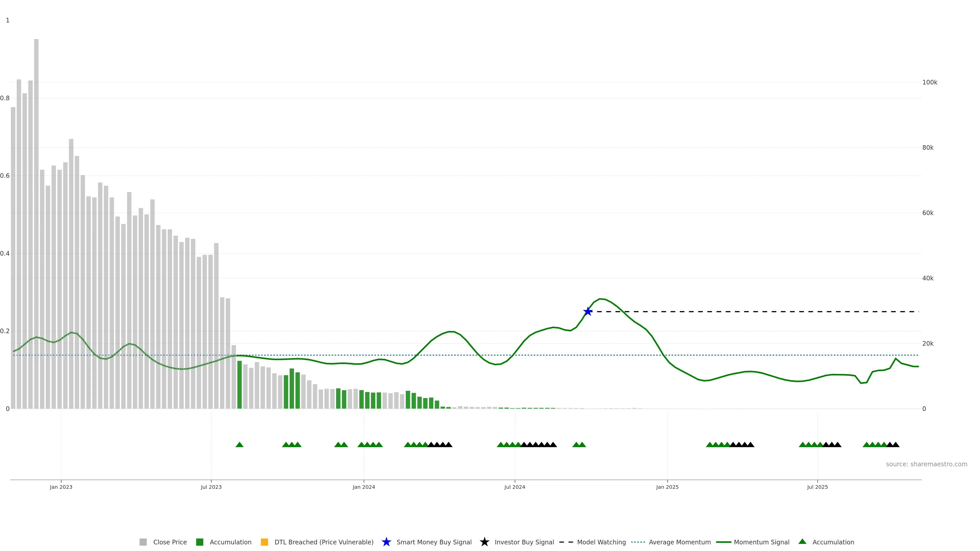The height and width of the screenshot is (551, 980).
Task: Click the Jan 2024 axis label
Action: [x=364, y=487]
